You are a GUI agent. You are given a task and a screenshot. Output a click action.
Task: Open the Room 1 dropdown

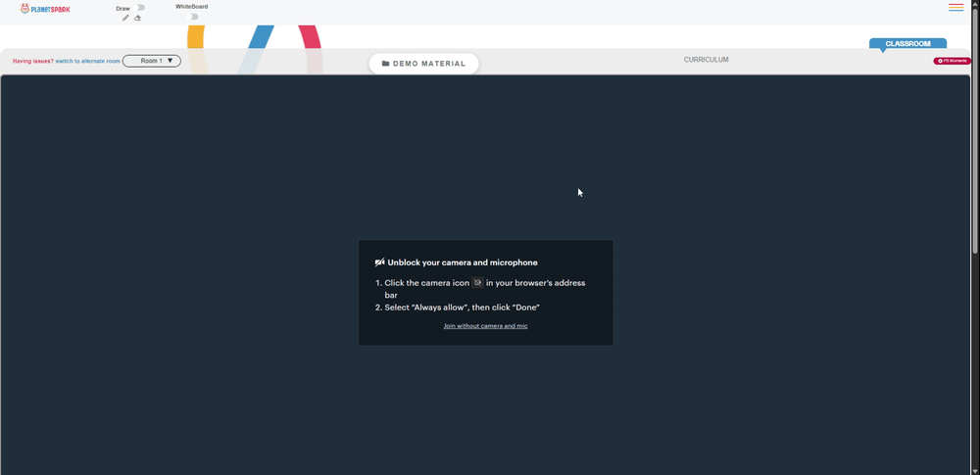(152, 61)
